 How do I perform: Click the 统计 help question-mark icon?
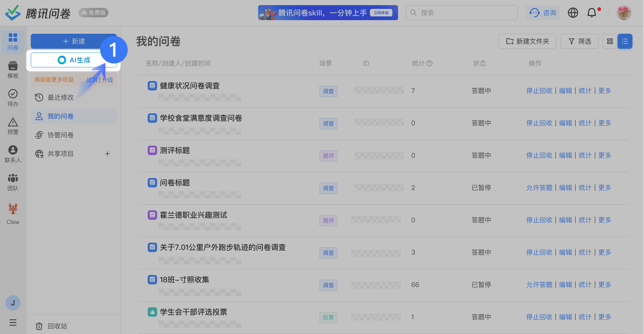tap(429, 63)
